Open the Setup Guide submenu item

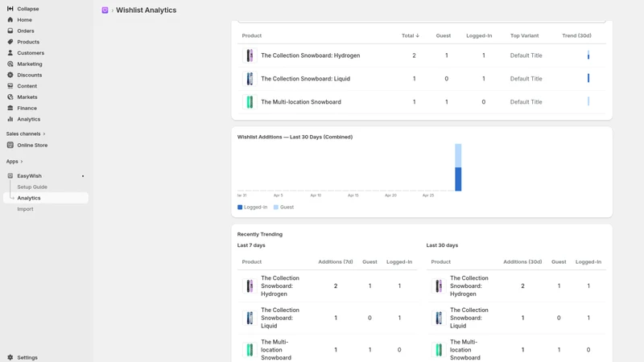(x=32, y=187)
